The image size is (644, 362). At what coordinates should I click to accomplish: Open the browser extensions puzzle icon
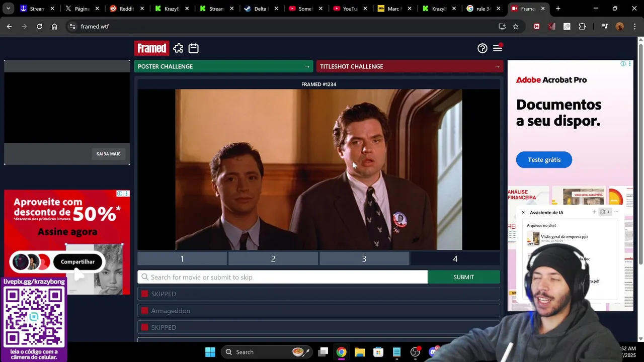coord(582,26)
